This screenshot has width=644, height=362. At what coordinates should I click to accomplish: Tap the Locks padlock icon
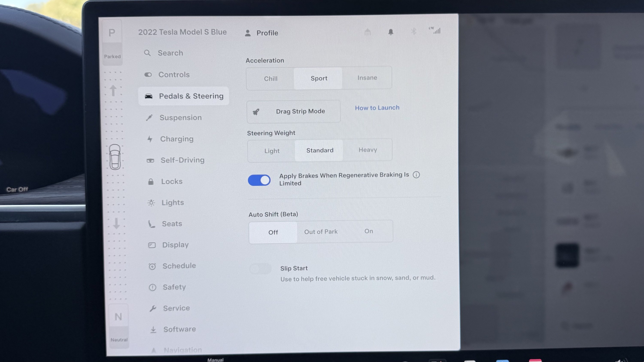(x=151, y=181)
